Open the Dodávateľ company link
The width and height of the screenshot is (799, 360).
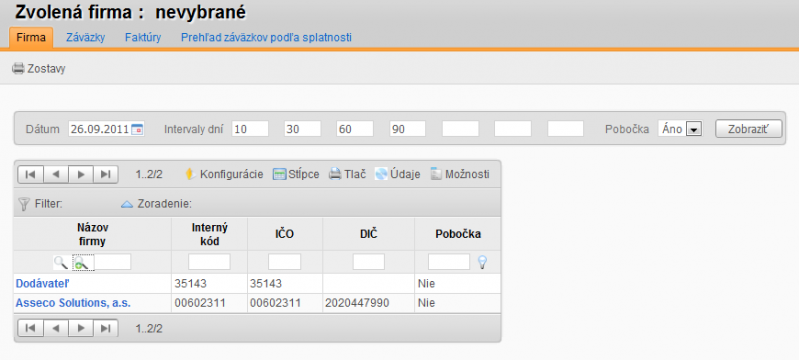[x=41, y=284]
